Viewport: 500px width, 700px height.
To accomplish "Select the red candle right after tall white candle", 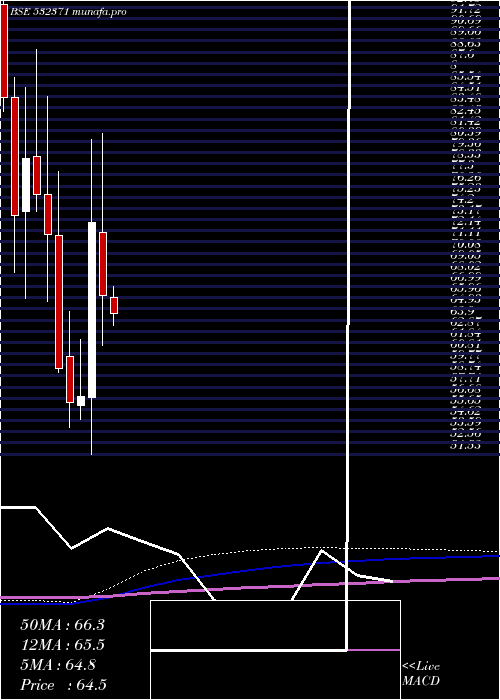I will pyautogui.click(x=103, y=263).
